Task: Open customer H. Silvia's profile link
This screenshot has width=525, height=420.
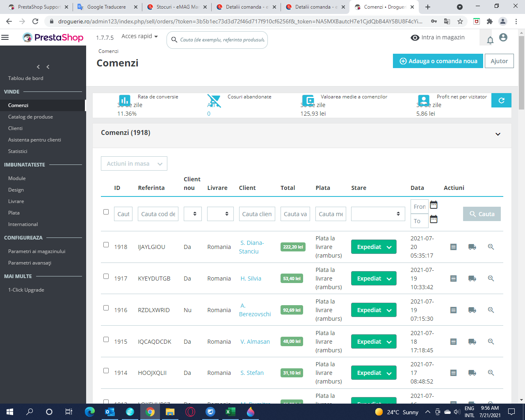Action: pyautogui.click(x=251, y=278)
